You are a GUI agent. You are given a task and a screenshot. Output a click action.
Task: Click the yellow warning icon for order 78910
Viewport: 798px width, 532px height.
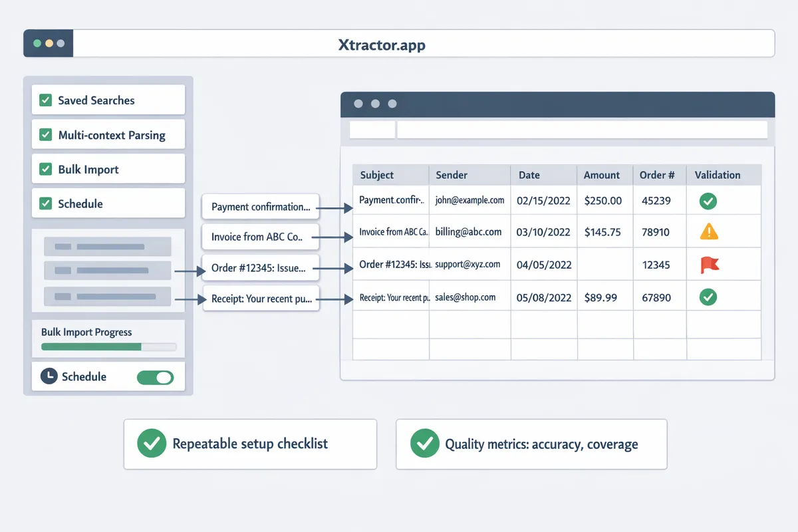(709, 231)
